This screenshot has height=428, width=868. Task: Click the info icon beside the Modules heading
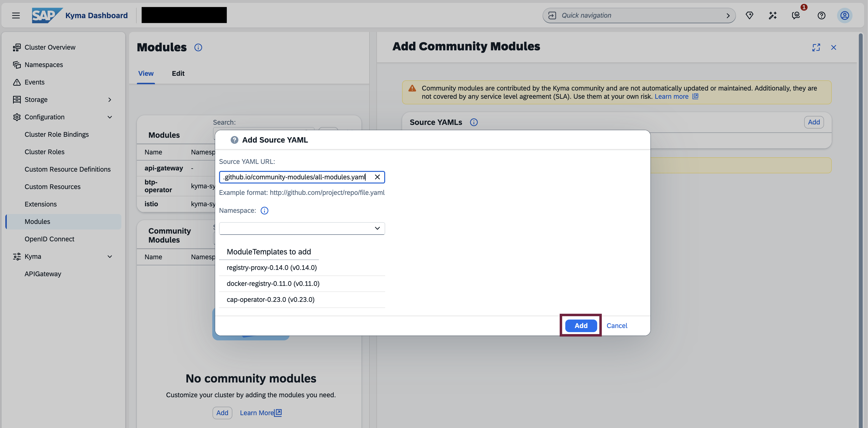coord(198,47)
